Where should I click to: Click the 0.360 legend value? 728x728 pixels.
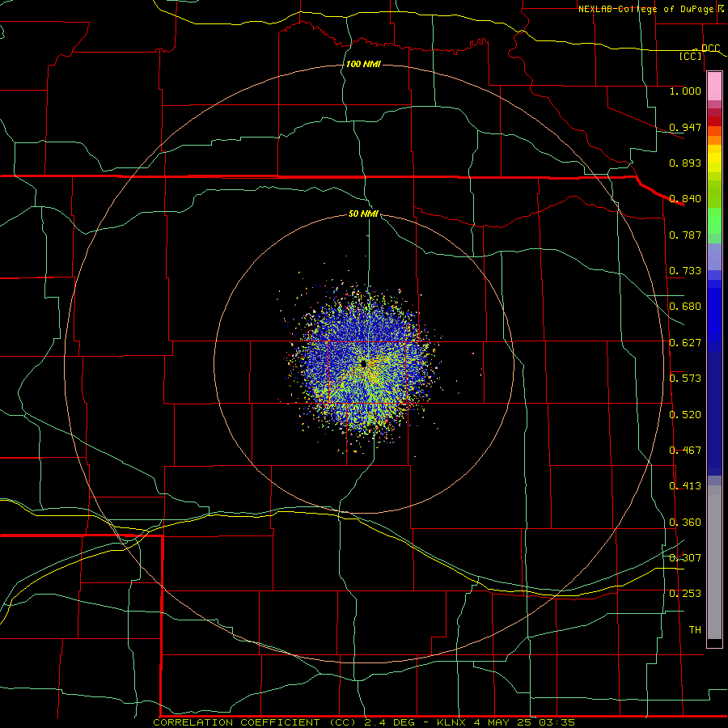(x=685, y=523)
